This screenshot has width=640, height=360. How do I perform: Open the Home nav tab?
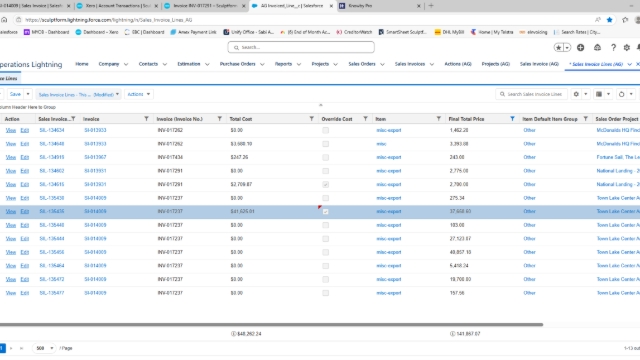pos(82,64)
